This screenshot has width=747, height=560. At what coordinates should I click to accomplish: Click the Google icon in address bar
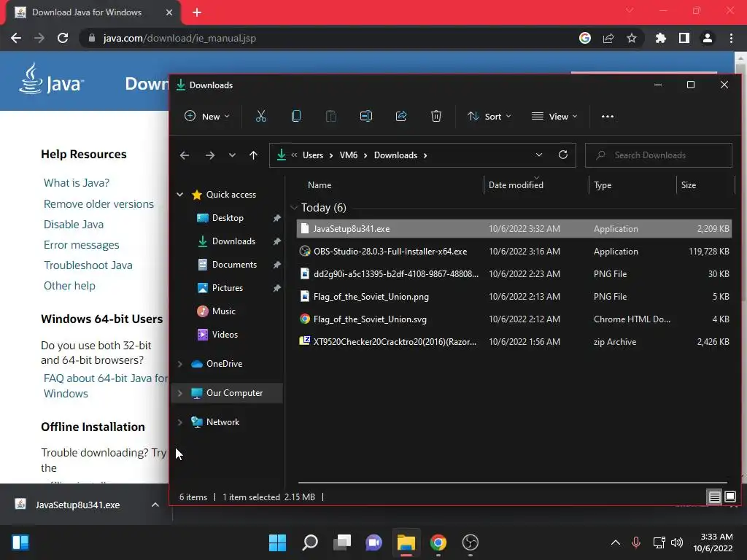(585, 38)
